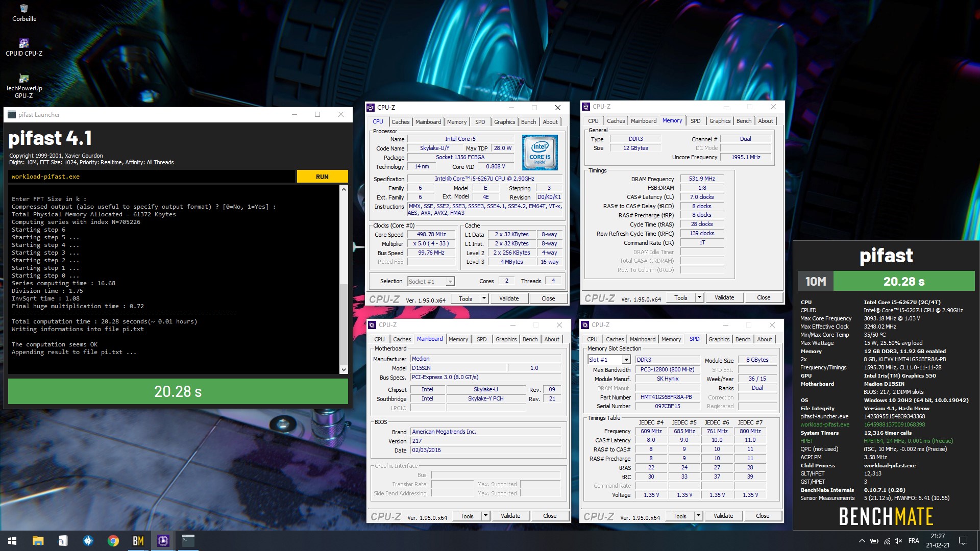980x551 pixels.
Task: Click the green 20.28 s score in BenchMate panel
Action: coord(903,281)
